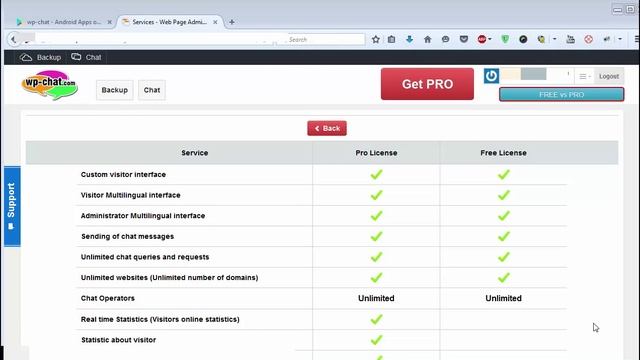Select the Services Web Page Admin tab

[x=169, y=22]
